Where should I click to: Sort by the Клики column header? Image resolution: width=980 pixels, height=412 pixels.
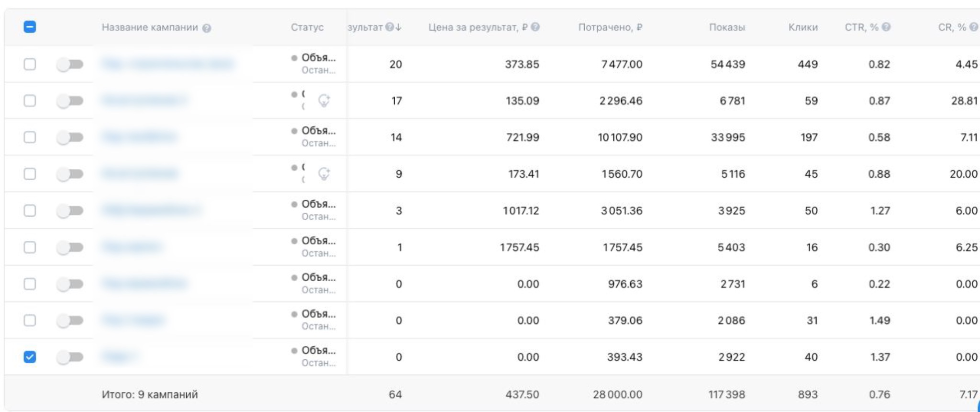tap(803, 27)
